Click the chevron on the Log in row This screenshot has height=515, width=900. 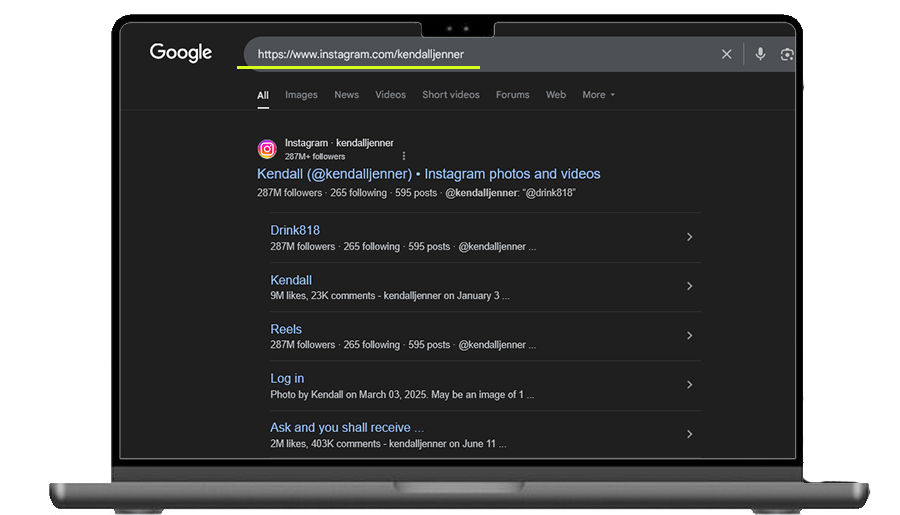tap(689, 385)
